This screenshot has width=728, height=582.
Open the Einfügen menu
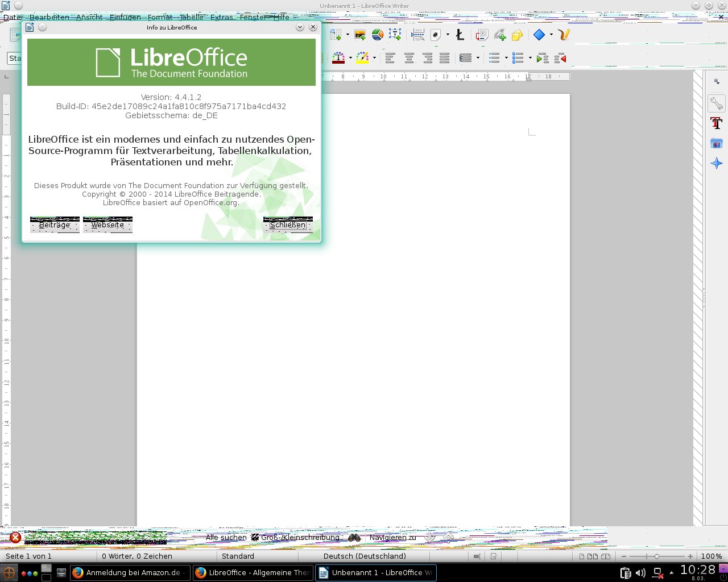point(125,17)
